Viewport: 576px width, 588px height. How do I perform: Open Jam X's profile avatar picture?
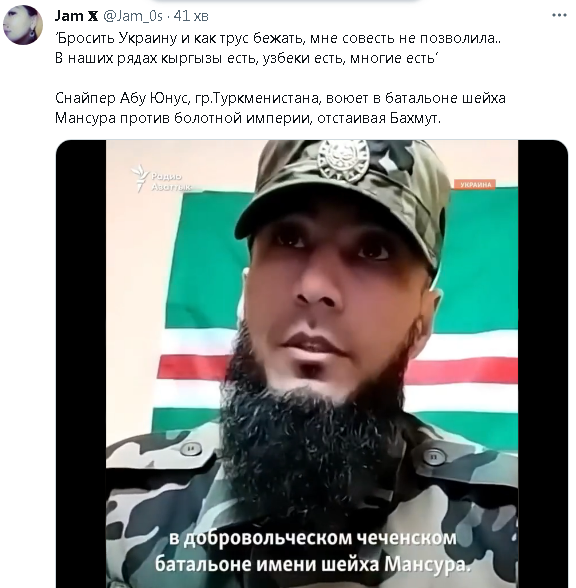pos(22,25)
